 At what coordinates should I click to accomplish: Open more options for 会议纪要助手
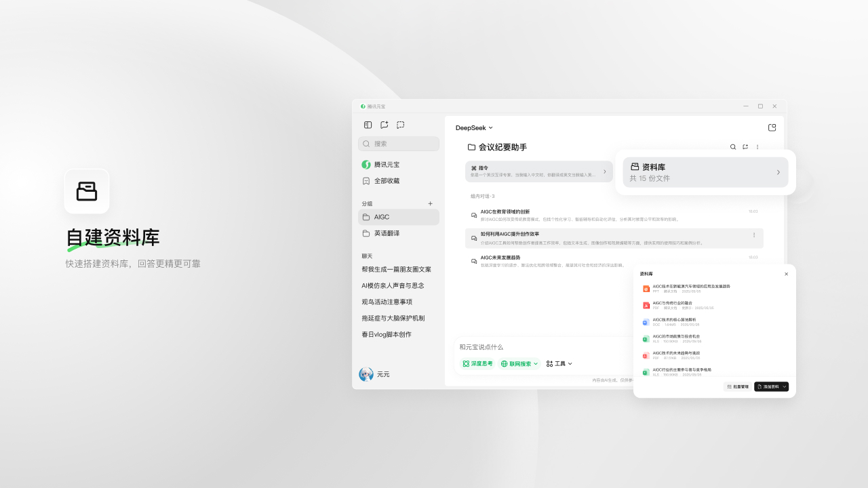(757, 146)
